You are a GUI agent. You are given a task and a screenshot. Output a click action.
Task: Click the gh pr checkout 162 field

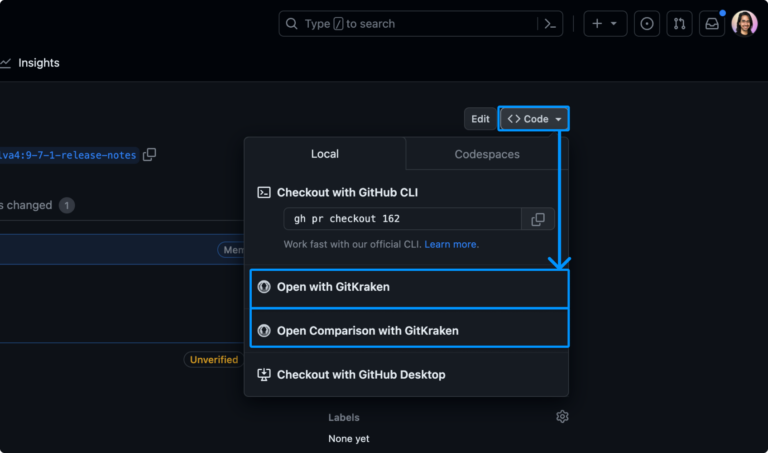(402, 219)
